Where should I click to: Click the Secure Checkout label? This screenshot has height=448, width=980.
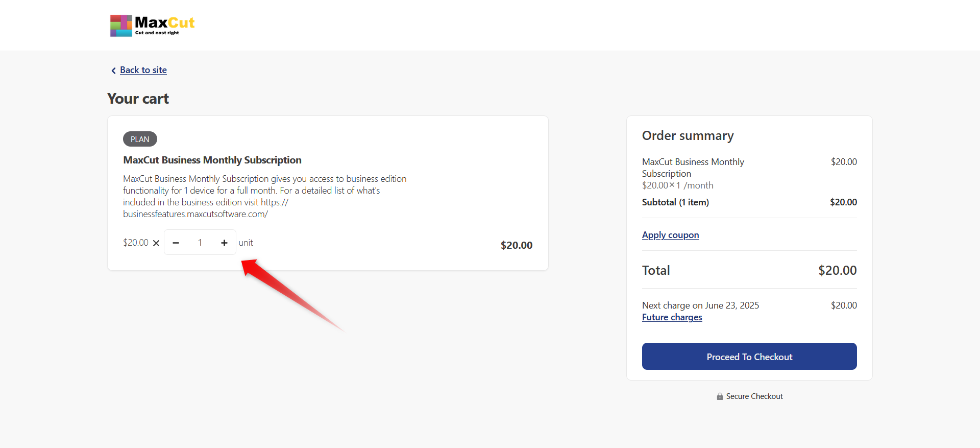(x=754, y=396)
